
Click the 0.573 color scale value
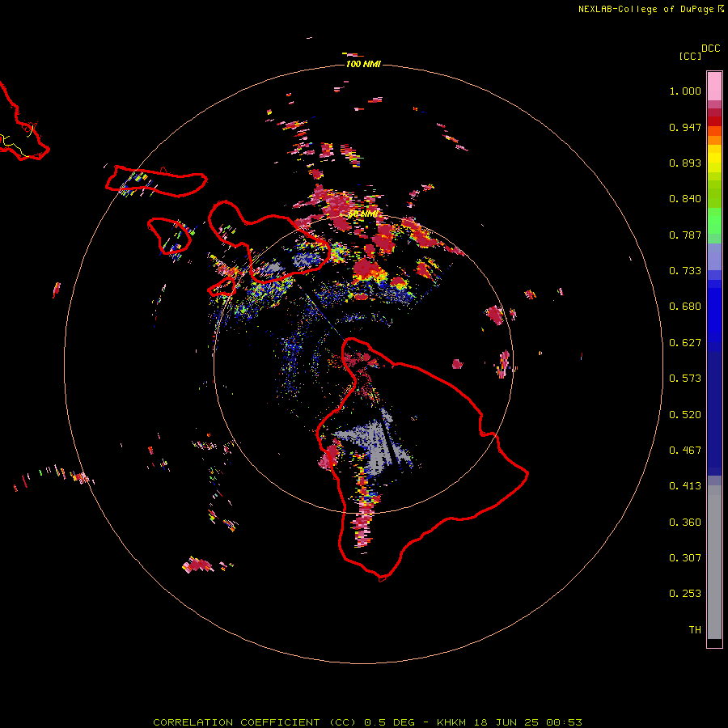(685, 379)
